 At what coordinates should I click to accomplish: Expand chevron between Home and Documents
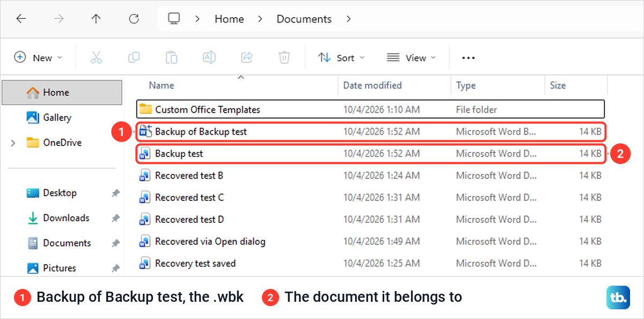coord(260,19)
